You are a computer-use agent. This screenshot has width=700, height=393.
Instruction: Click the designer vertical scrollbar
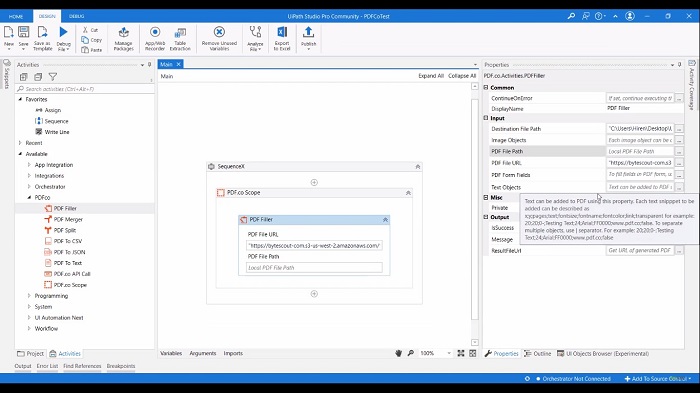pyautogui.click(x=475, y=209)
